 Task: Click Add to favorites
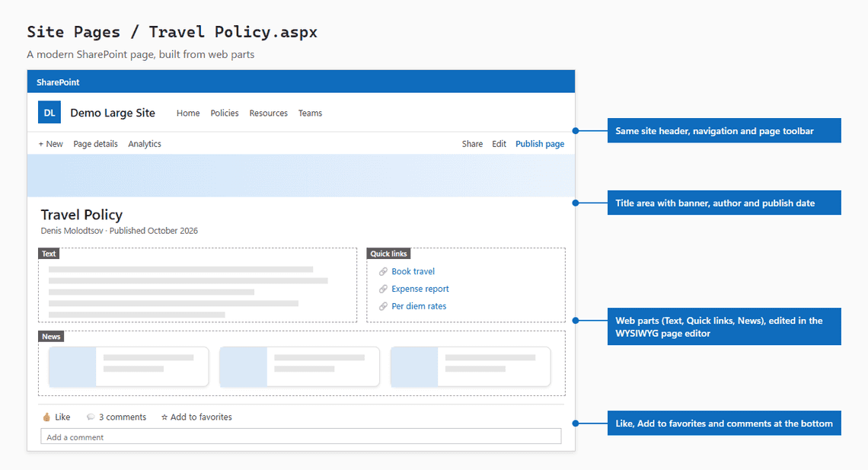pos(201,417)
